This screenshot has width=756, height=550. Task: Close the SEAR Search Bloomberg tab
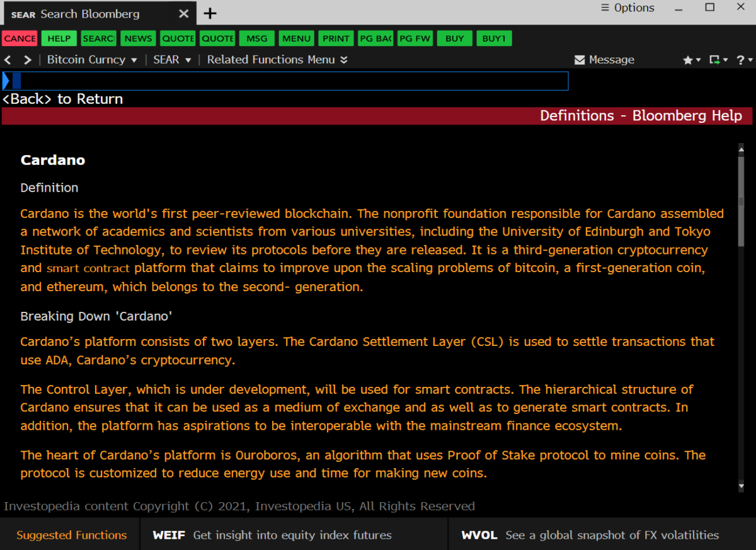pyautogui.click(x=183, y=14)
